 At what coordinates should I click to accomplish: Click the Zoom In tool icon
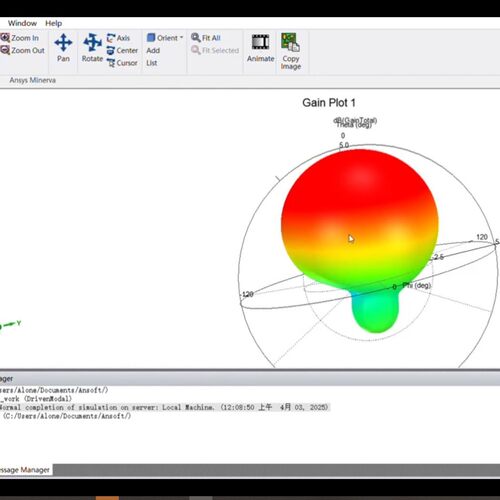(x=5, y=38)
